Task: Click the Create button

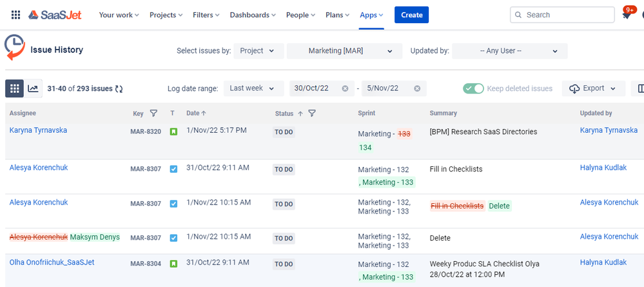Action: point(411,15)
